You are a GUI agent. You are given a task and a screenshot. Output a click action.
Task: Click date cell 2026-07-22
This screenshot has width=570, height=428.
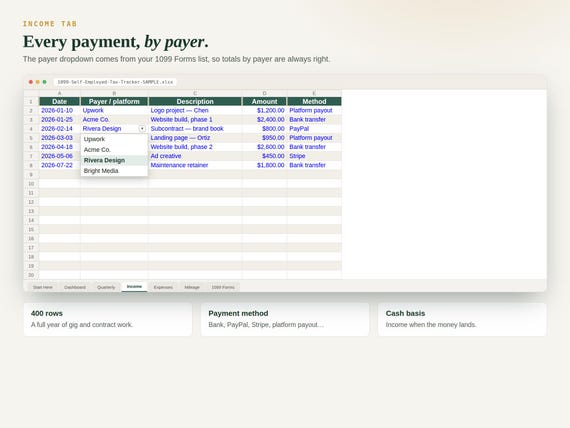pos(59,165)
